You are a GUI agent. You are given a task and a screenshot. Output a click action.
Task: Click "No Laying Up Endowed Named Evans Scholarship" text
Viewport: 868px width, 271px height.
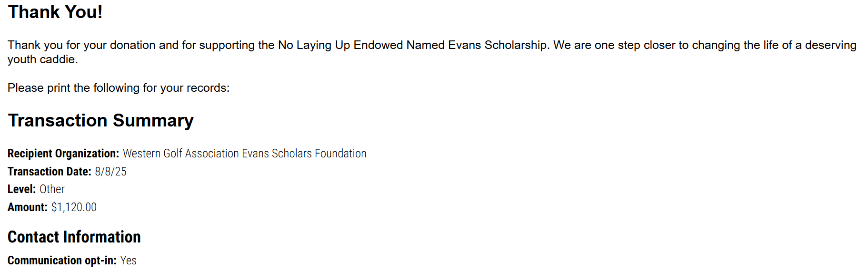coord(412,45)
